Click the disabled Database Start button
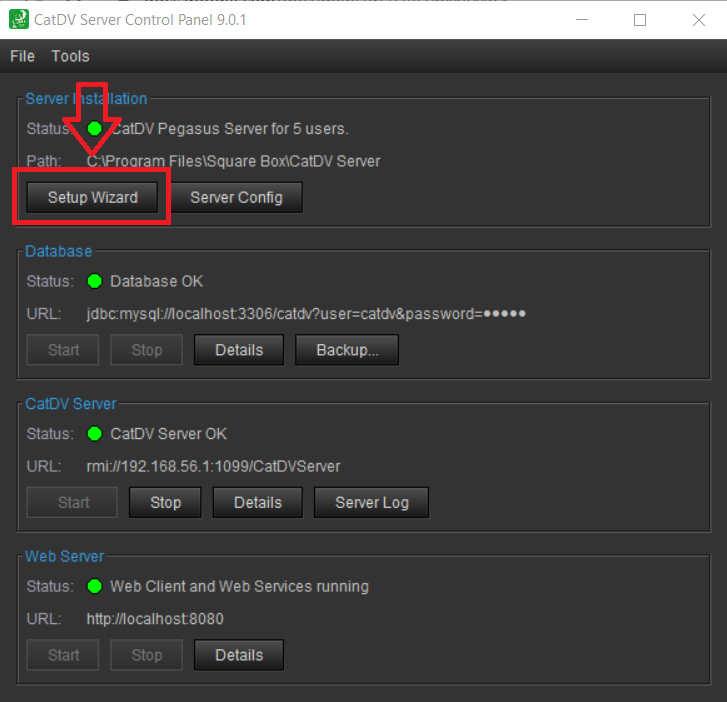 coord(63,350)
